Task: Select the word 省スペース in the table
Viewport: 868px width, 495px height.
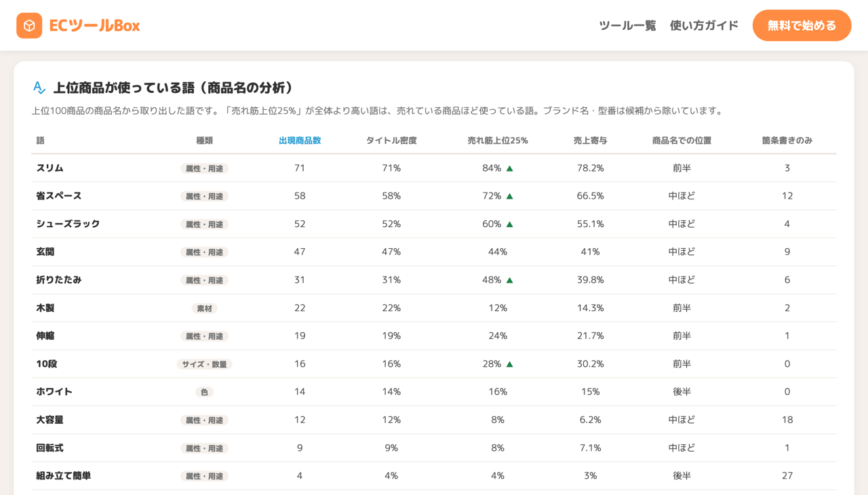Action: [x=59, y=196]
